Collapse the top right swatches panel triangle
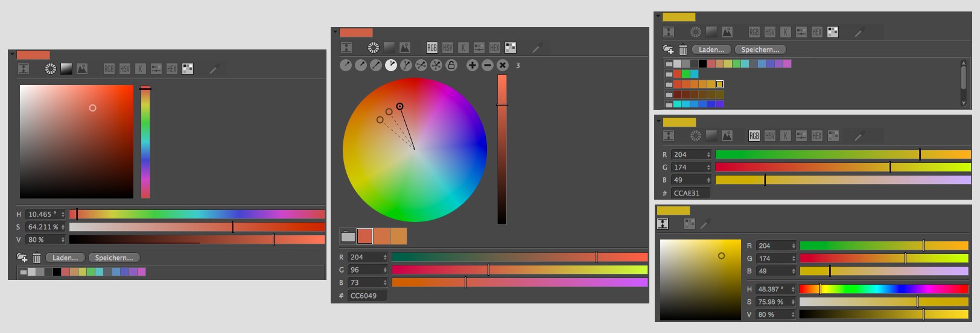Image resolution: width=980 pixels, height=333 pixels. tap(658, 17)
